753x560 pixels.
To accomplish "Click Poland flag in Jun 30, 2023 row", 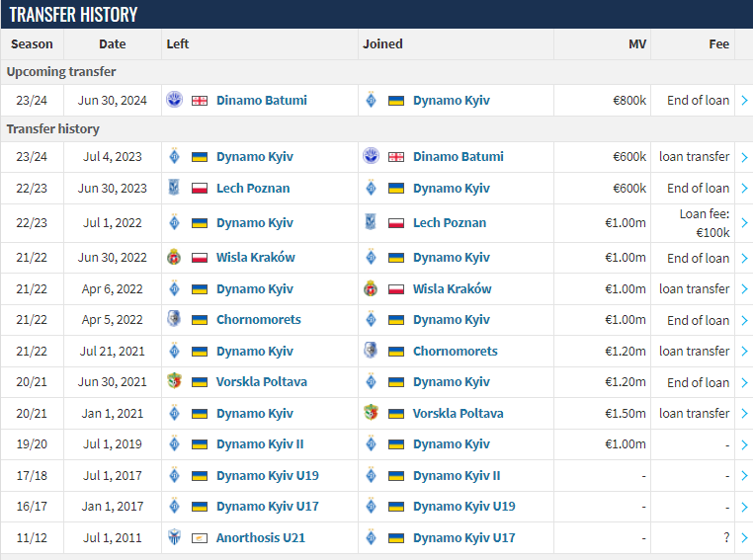I will [200, 189].
